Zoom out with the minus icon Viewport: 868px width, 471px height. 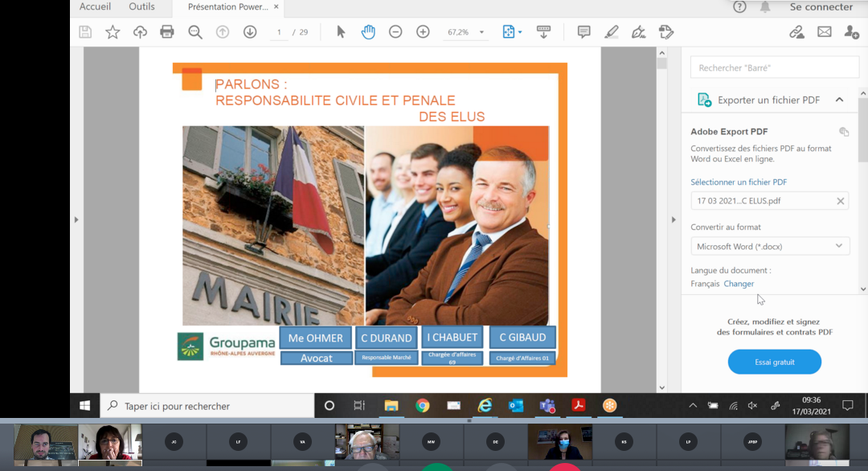point(395,32)
